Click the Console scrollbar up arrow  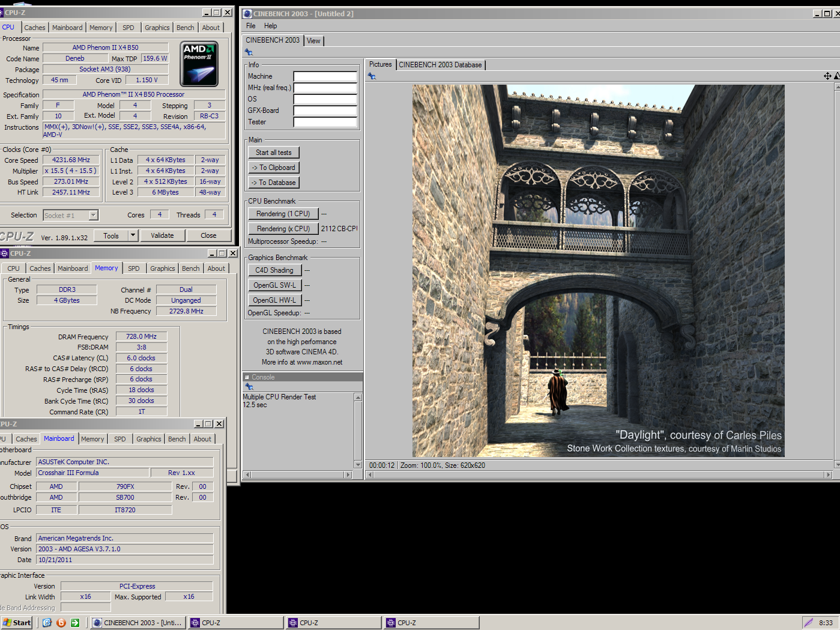click(358, 397)
